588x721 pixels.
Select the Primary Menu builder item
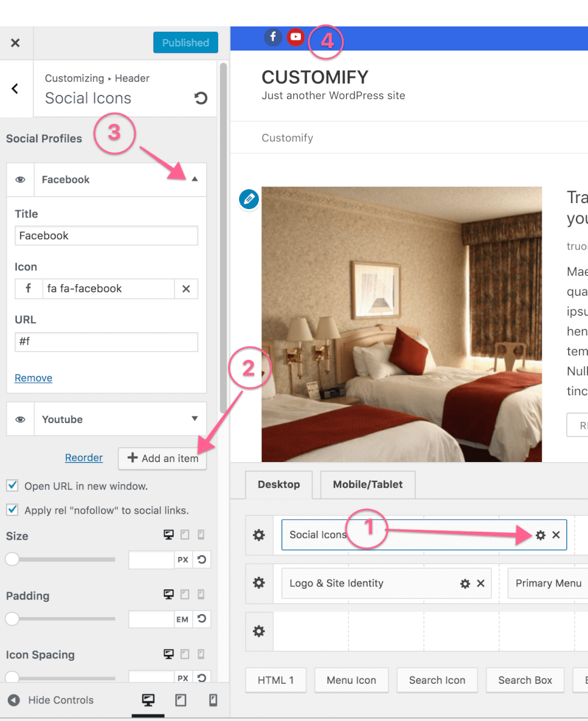pyautogui.click(x=548, y=583)
